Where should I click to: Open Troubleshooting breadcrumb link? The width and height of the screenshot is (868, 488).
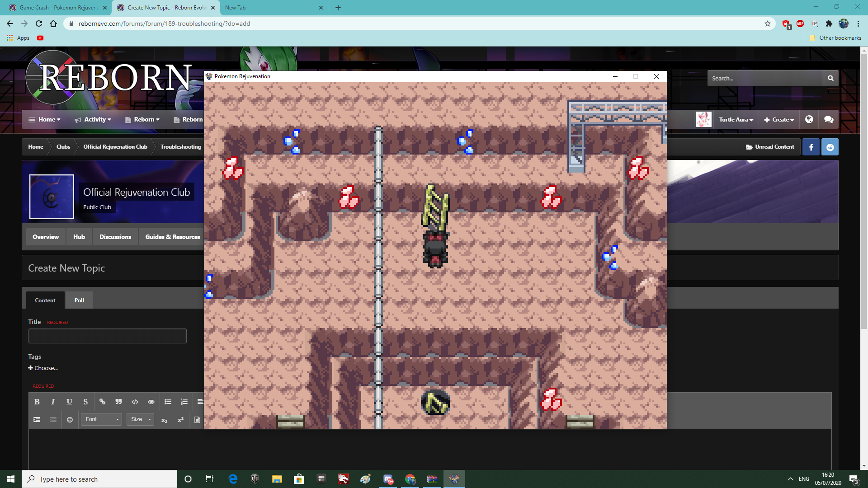click(180, 147)
